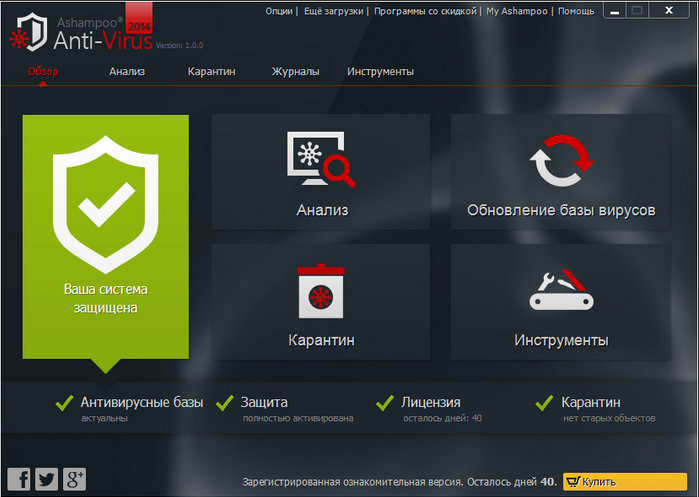Viewport: 699px width, 497px height.
Task: Click the Ashampoo Anti-Virus shield logo
Action: coord(29,33)
